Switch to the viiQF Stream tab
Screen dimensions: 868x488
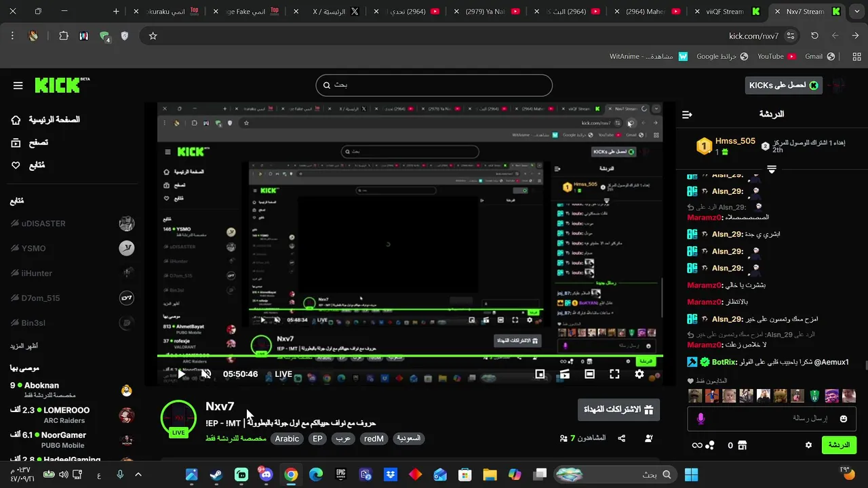(x=728, y=12)
